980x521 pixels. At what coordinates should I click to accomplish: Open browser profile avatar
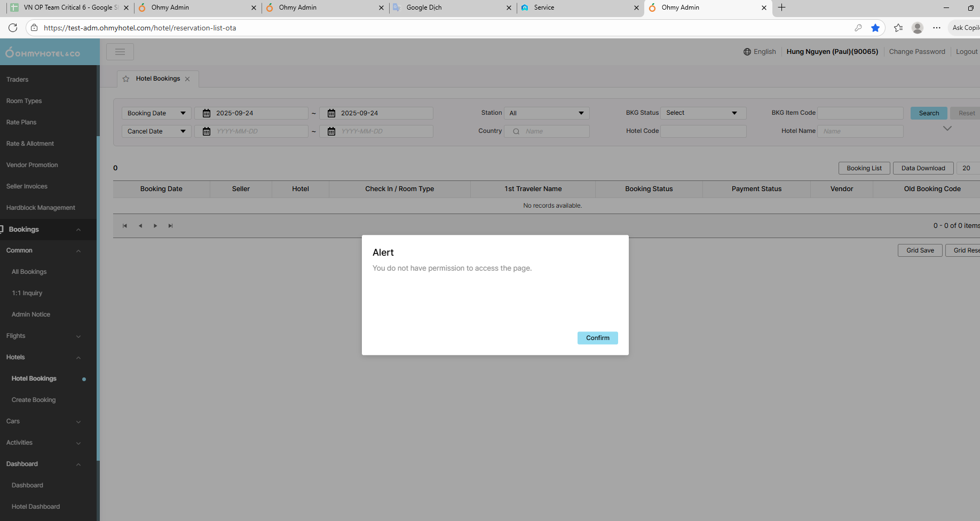point(918,28)
